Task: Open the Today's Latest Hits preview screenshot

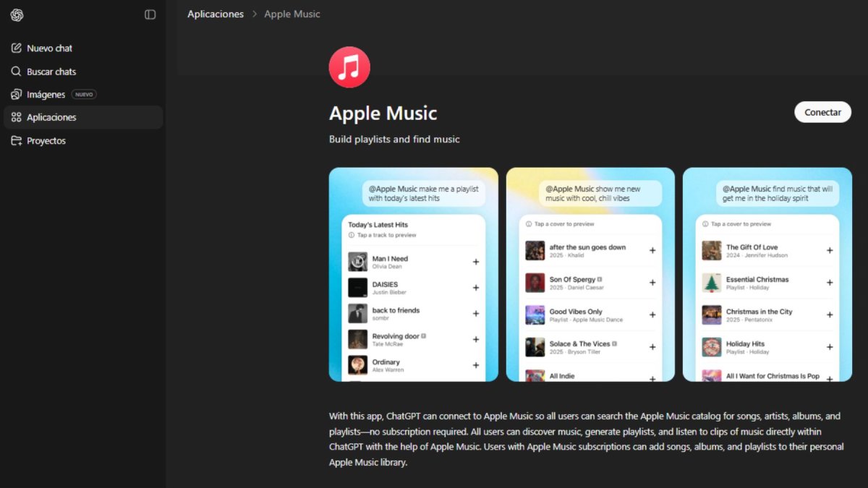Action: coord(414,275)
